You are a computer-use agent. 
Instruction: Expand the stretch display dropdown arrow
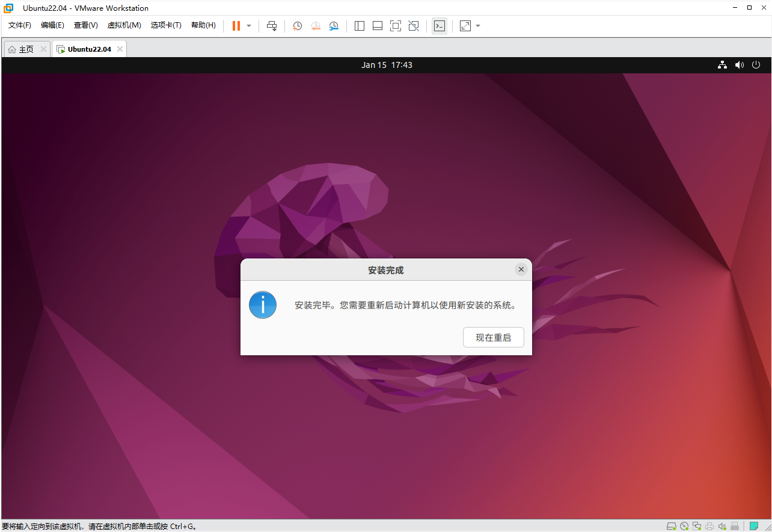point(478,26)
